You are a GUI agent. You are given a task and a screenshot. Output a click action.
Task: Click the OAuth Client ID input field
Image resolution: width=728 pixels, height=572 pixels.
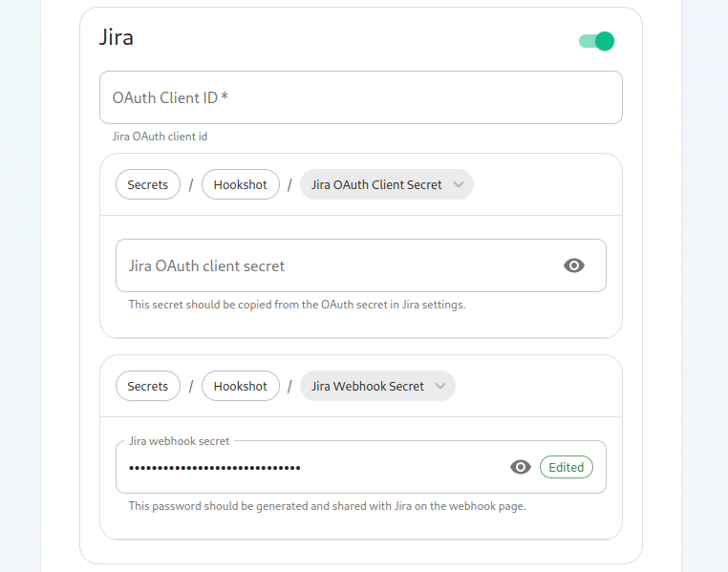(361, 97)
